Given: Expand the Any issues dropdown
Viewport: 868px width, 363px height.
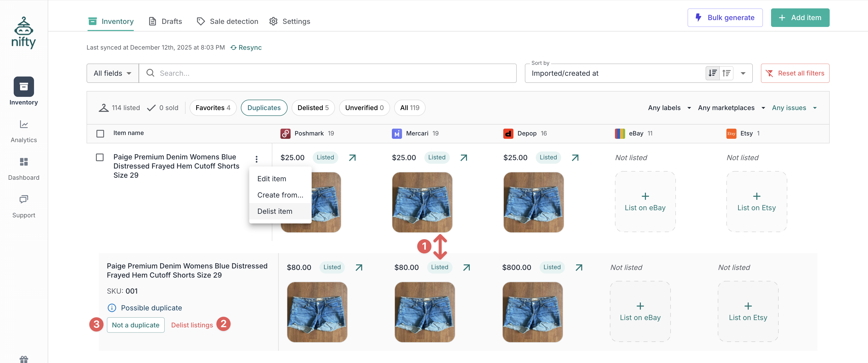Looking at the screenshot, I should [794, 108].
